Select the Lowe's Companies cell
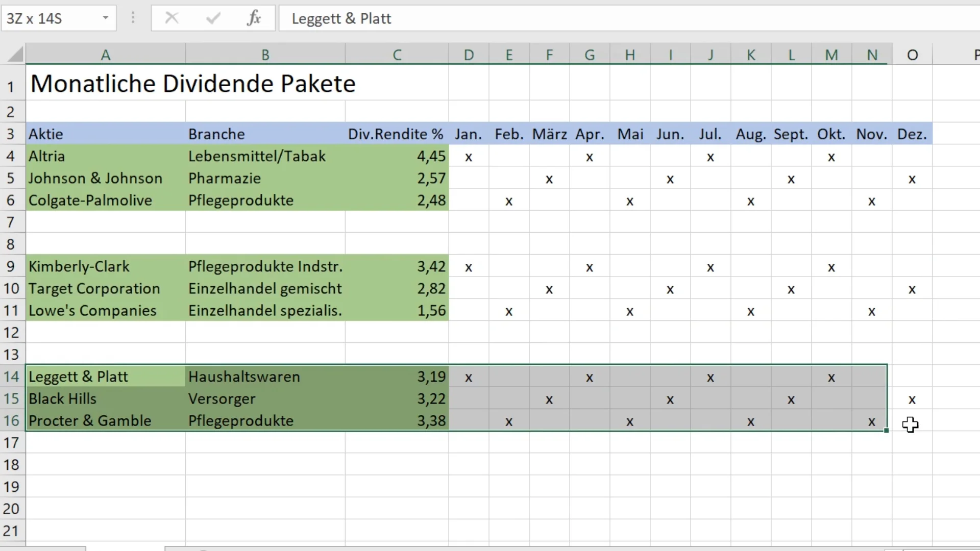Viewport: 980px width, 551px height. pyautogui.click(x=106, y=310)
